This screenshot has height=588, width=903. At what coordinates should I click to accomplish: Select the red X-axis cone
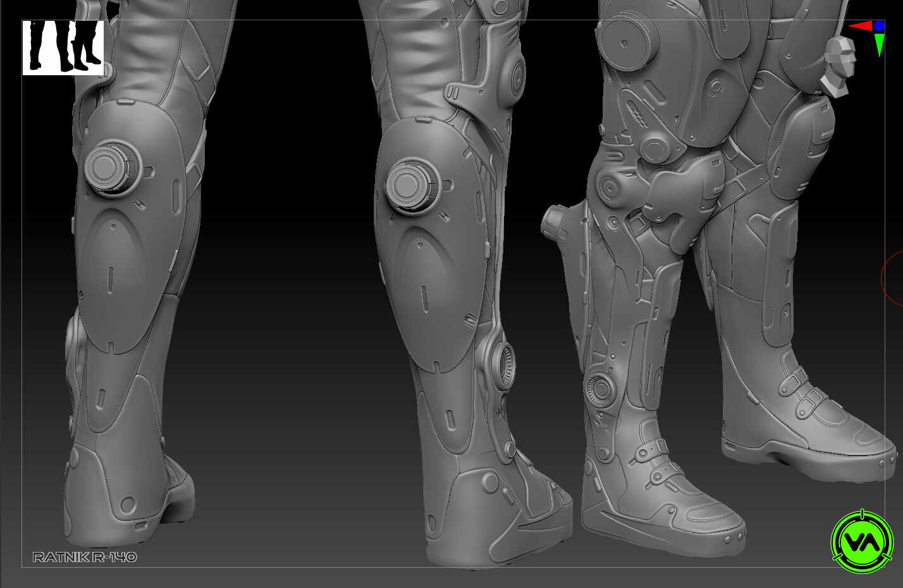tap(861, 26)
